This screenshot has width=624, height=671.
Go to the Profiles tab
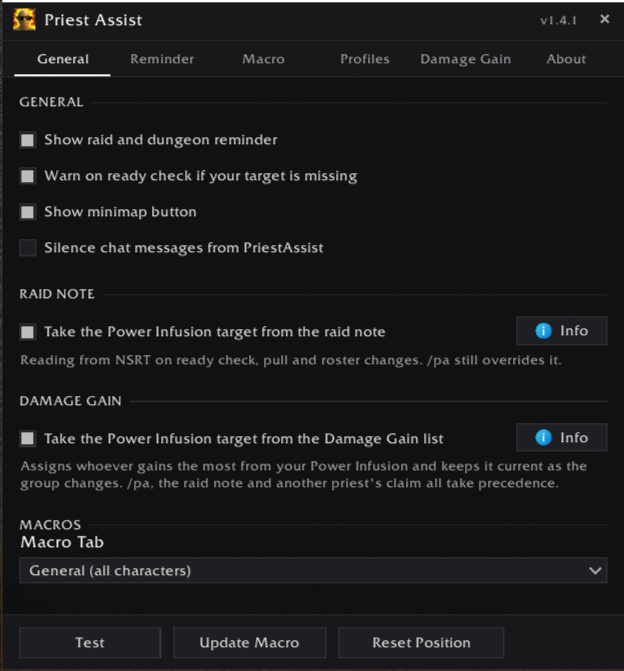pos(365,59)
